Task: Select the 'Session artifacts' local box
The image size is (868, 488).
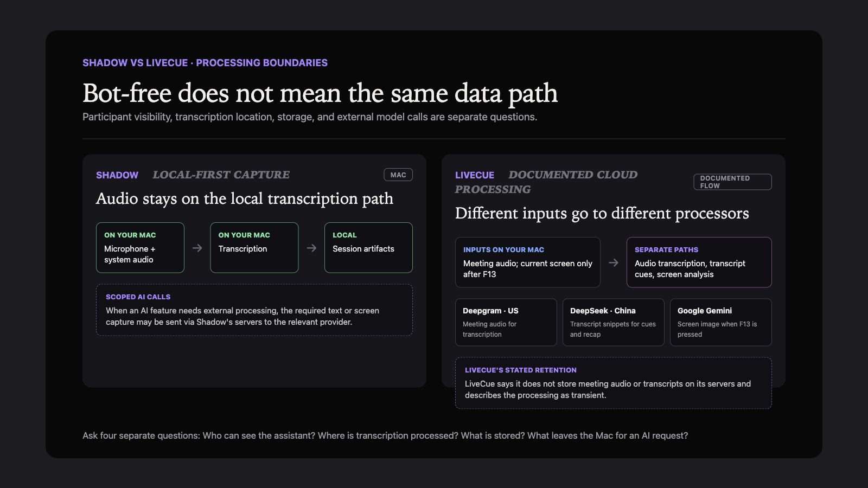Action: (368, 248)
